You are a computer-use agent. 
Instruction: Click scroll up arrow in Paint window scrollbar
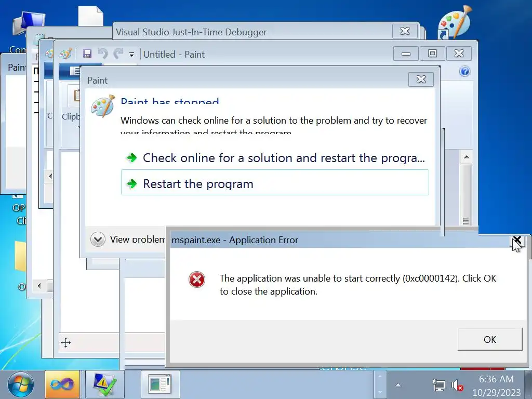466,157
